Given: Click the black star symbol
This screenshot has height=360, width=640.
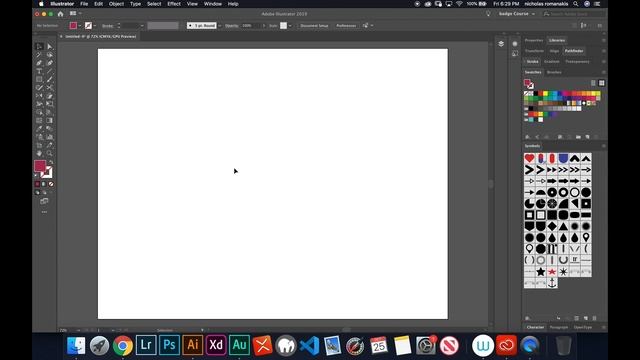Looking at the screenshot, I should [541, 271].
